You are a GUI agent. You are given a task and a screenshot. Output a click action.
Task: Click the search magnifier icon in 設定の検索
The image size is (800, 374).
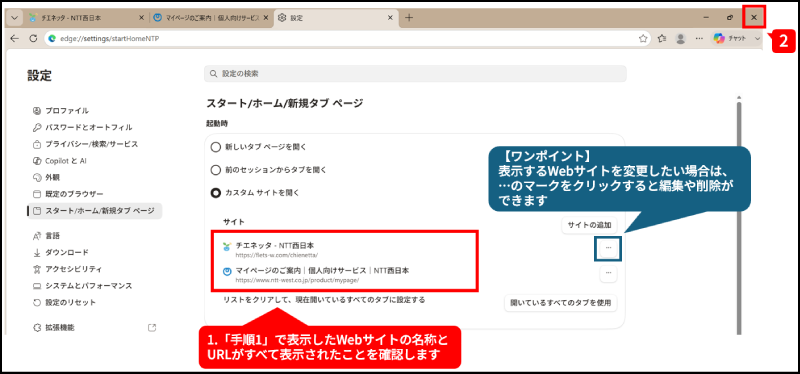(213, 74)
